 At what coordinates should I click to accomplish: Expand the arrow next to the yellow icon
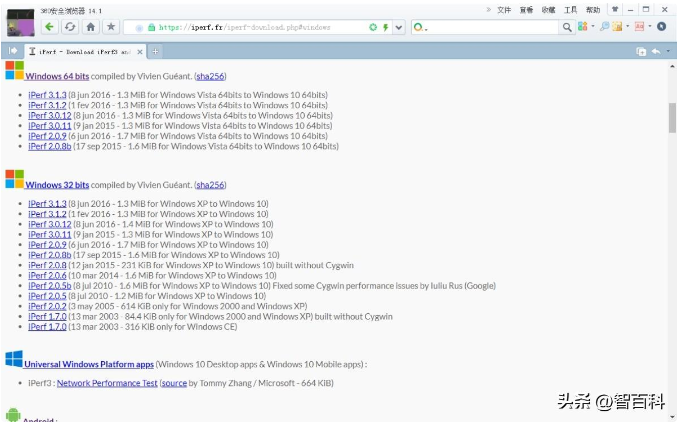(x=627, y=26)
